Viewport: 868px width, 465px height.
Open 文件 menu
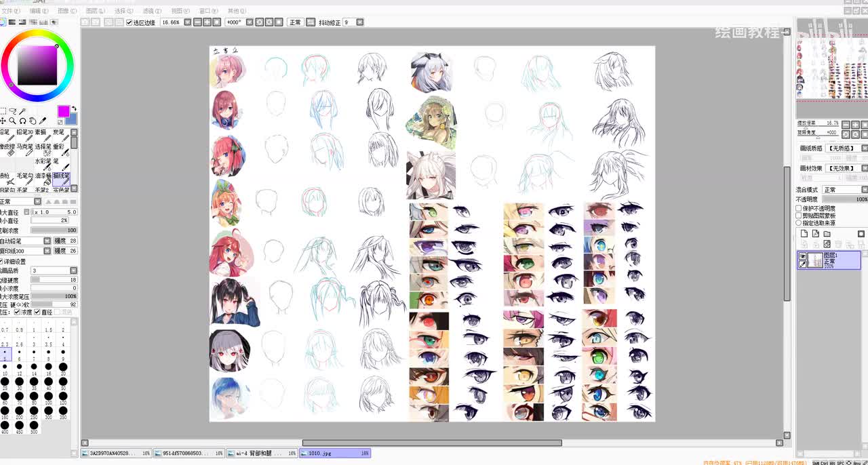[x=10, y=12]
